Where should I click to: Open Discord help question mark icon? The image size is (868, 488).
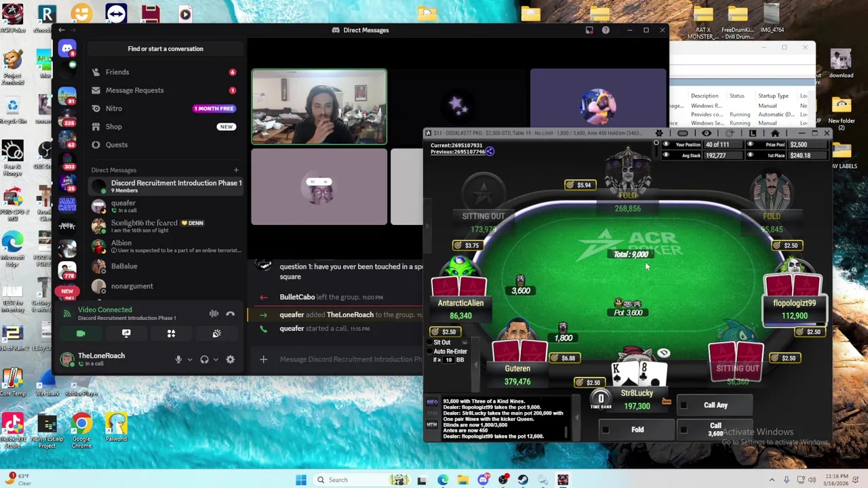coord(606,30)
